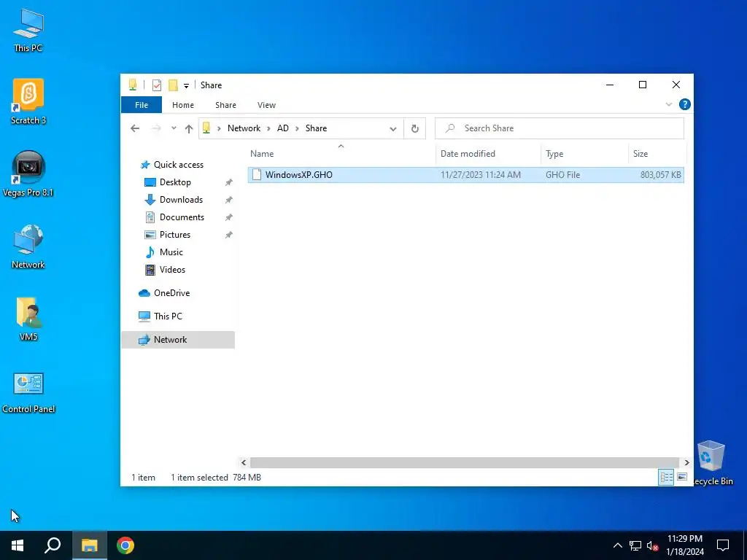Sort by Date modified column header
747x560 pixels.
point(488,154)
